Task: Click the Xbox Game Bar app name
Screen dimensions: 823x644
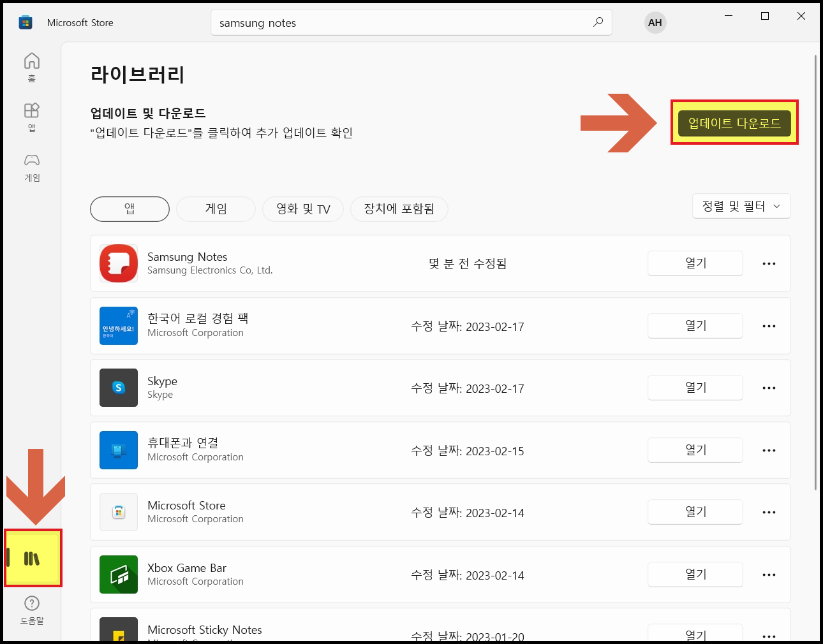Action: pyautogui.click(x=187, y=567)
